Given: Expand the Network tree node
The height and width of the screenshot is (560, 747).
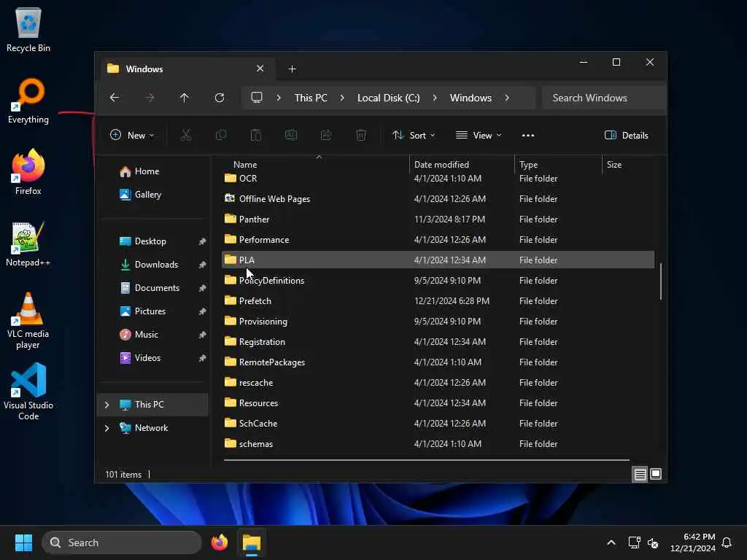Looking at the screenshot, I should 107,428.
